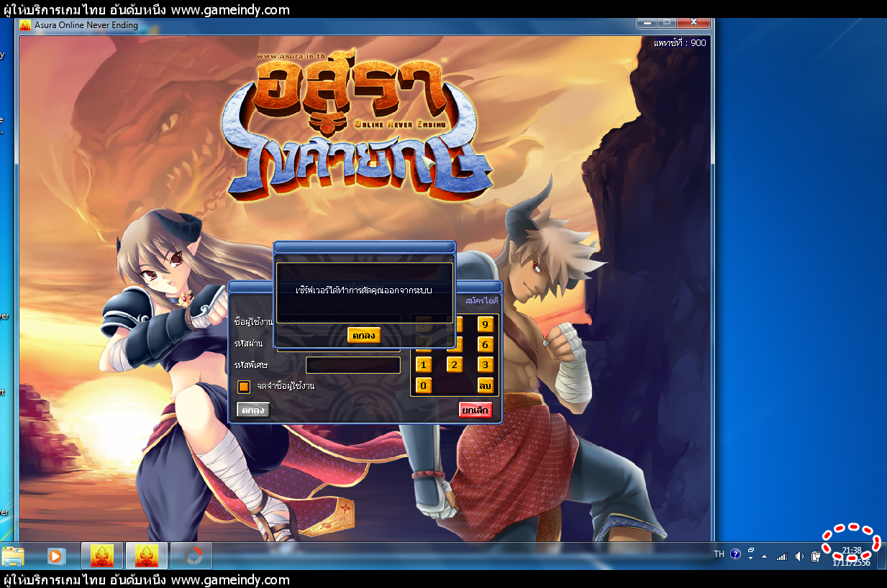This screenshot has width=887, height=588.
Task: Switch to the left Asura taskbar window
Action: pos(103,556)
